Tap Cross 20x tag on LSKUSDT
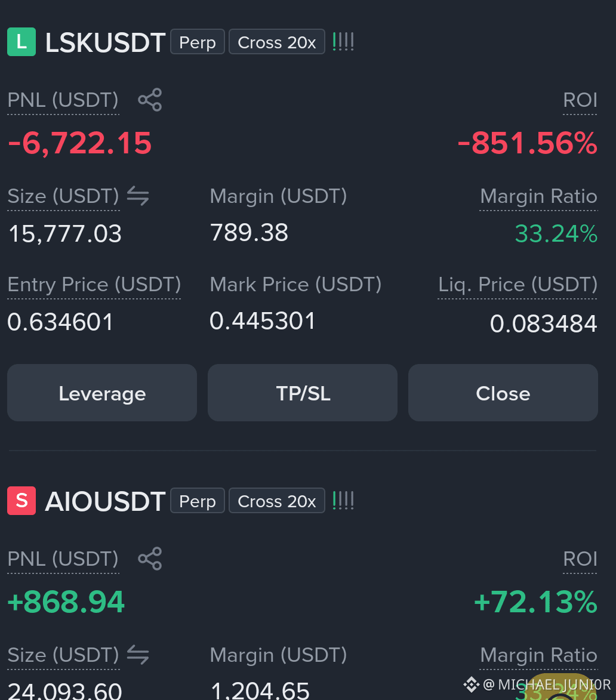Image resolution: width=616 pixels, height=700 pixels. coord(277,42)
